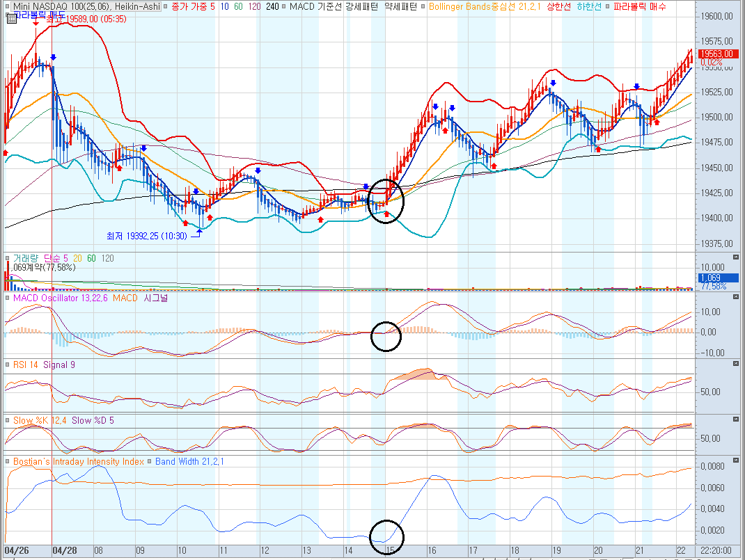This screenshot has width=745, height=560.
Task: Toggle the square marker before MACD Oscillator 13,22,6
Action: pyautogui.click(x=7, y=298)
